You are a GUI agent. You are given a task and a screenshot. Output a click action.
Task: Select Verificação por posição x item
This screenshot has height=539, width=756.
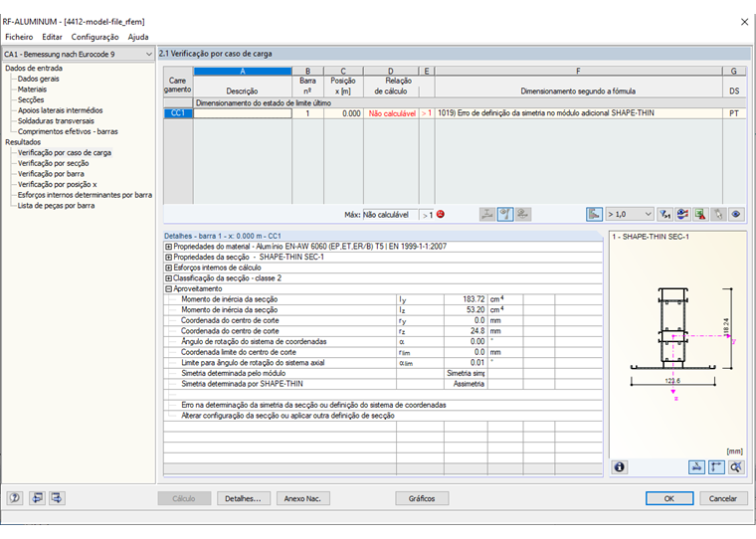[x=58, y=185]
